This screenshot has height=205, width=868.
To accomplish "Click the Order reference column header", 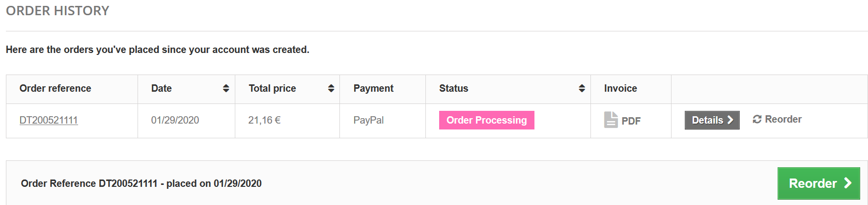I will pos(72,89).
